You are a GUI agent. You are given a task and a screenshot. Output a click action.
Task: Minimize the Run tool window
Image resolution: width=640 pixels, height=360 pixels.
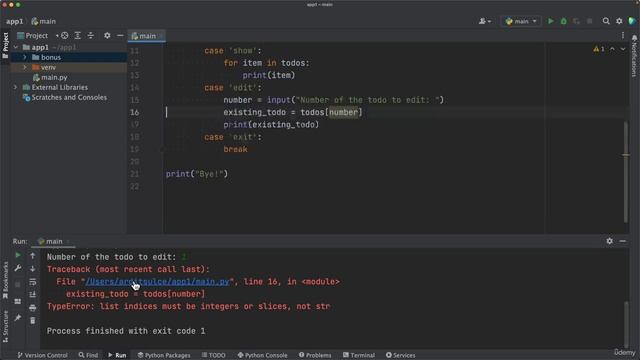(622, 241)
